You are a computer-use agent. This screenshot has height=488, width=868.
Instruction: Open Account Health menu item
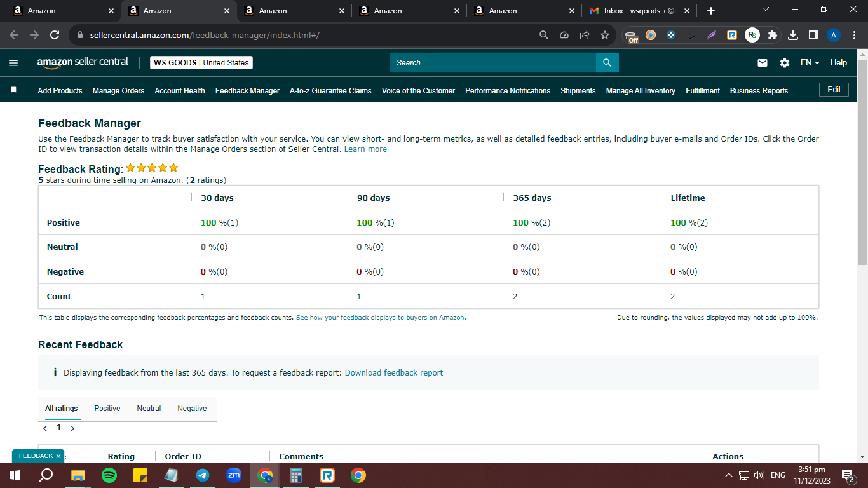click(180, 91)
